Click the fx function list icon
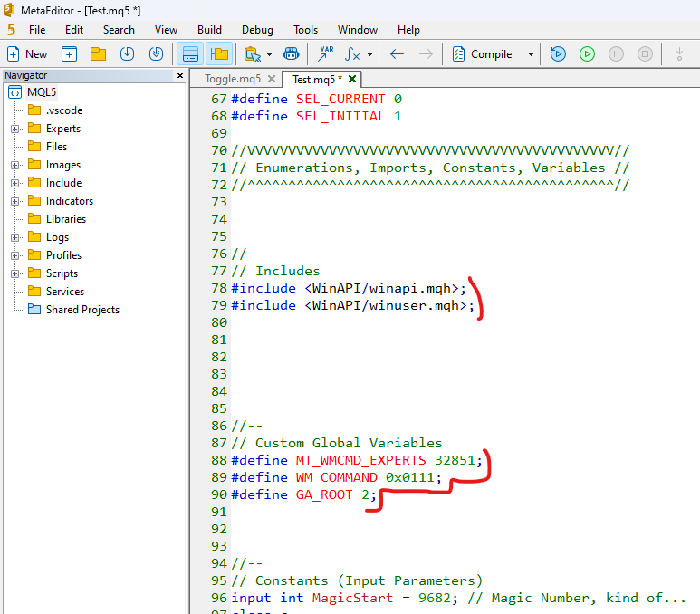This screenshot has width=700, height=614. 352,54
